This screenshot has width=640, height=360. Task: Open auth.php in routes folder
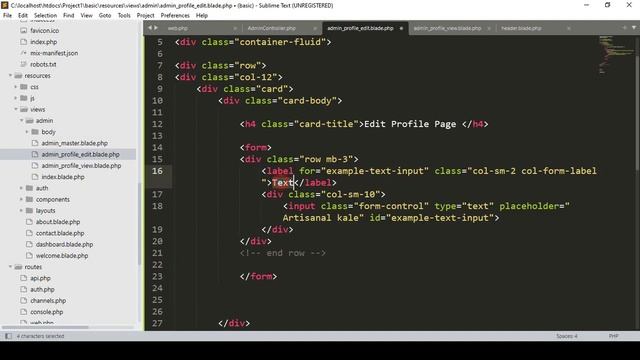(42, 289)
